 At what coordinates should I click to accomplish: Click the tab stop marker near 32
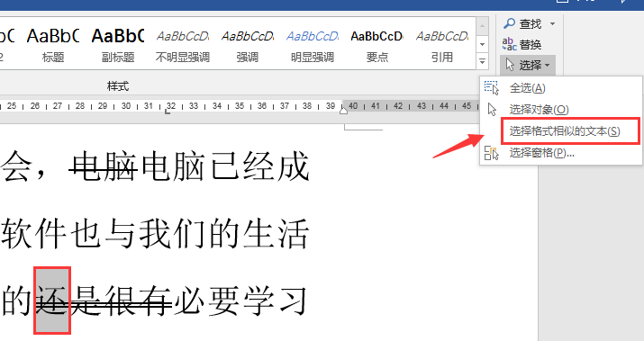(168, 111)
